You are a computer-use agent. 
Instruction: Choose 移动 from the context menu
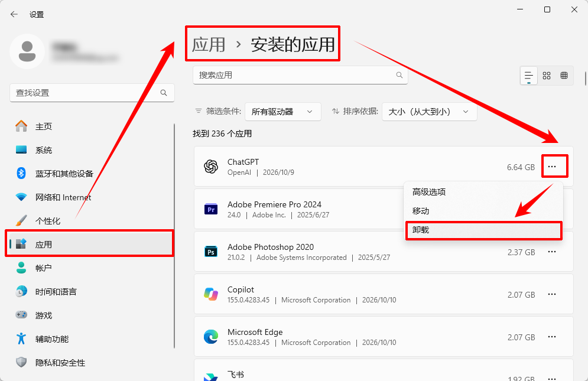point(484,211)
